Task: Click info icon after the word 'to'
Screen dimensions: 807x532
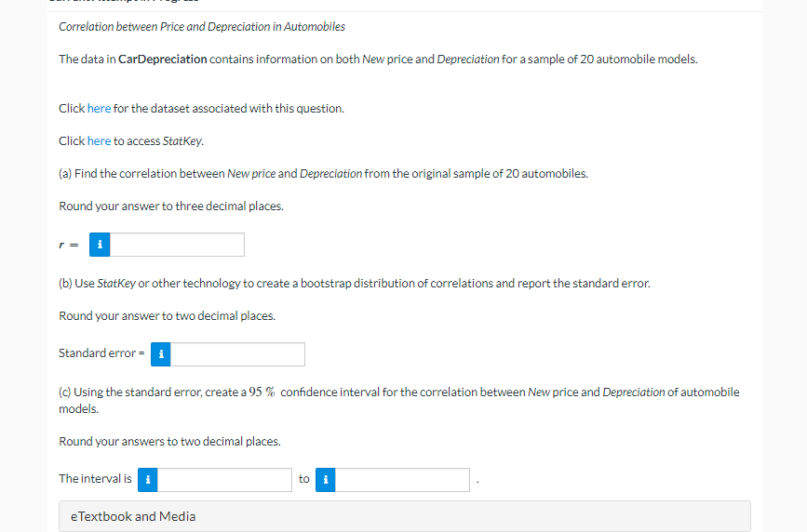Action: (x=325, y=480)
